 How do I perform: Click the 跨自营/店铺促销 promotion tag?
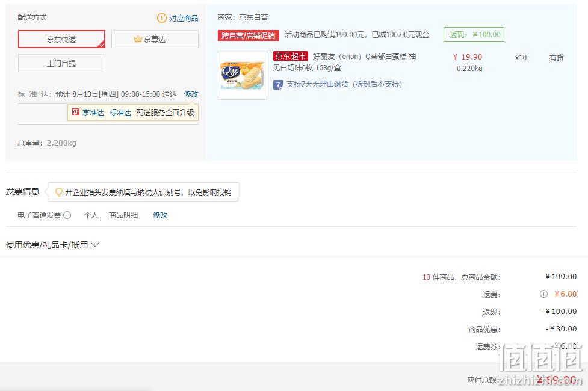[248, 35]
